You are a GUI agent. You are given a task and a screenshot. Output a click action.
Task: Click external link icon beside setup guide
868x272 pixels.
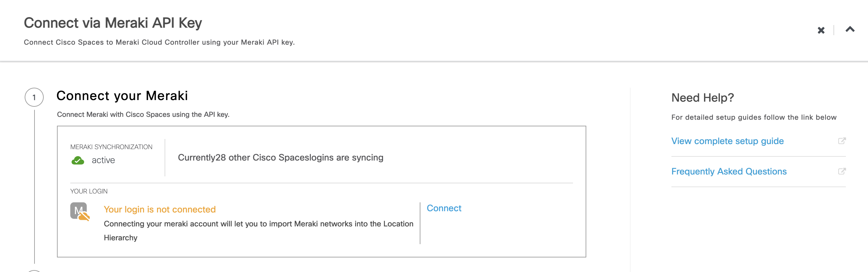[x=842, y=141]
